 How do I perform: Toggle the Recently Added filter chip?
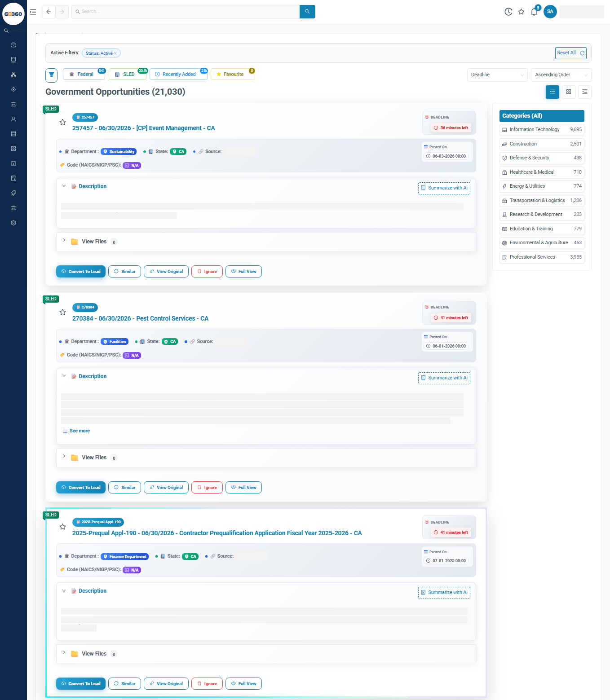point(178,74)
